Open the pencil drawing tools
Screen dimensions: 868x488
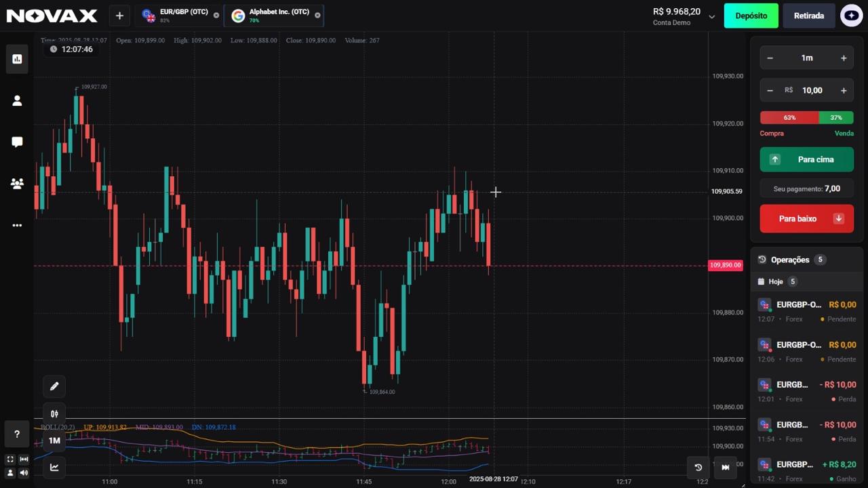pyautogui.click(x=54, y=386)
